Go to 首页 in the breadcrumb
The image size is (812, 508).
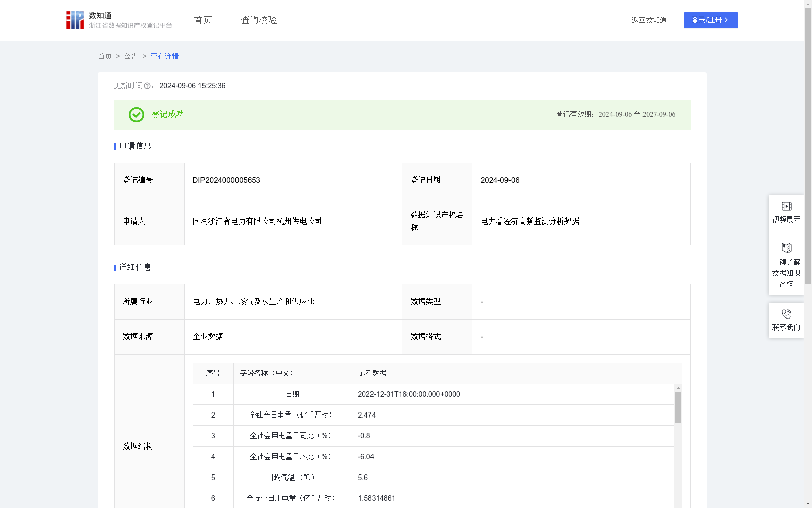point(105,56)
